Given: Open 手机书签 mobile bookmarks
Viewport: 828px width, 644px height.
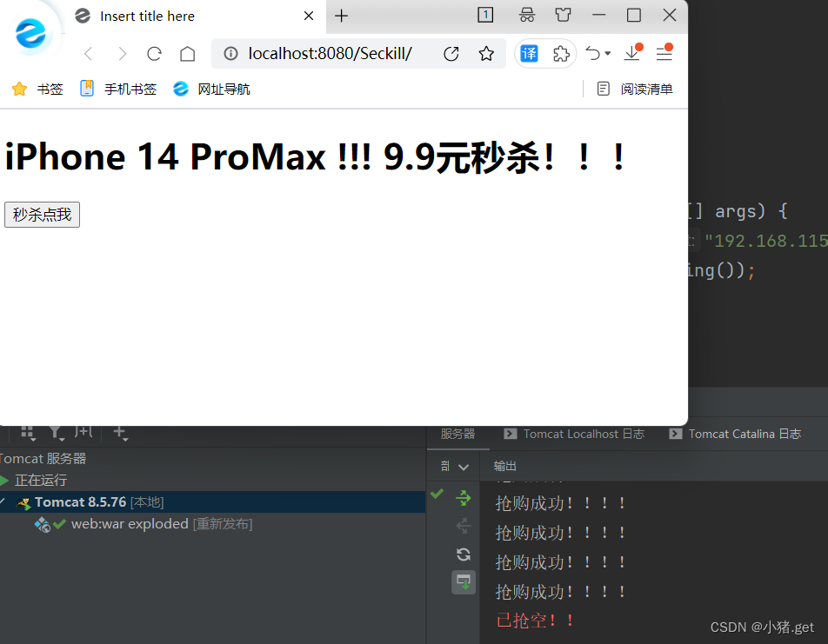Looking at the screenshot, I should [118, 89].
